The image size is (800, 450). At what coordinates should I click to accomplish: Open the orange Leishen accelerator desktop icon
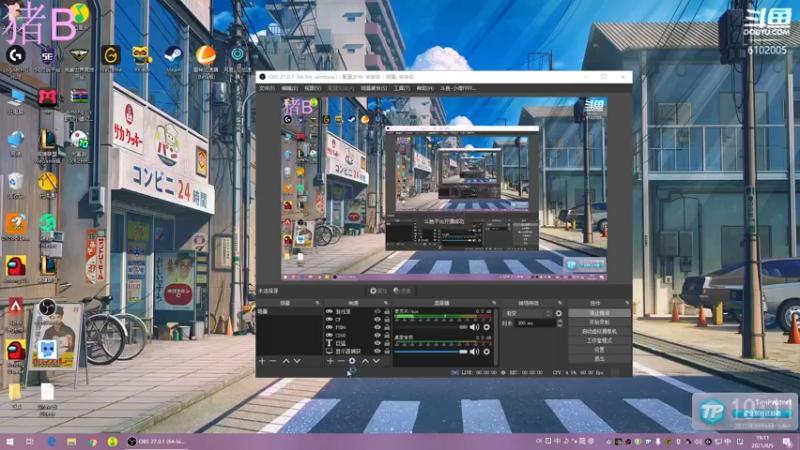pyautogui.click(x=206, y=61)
